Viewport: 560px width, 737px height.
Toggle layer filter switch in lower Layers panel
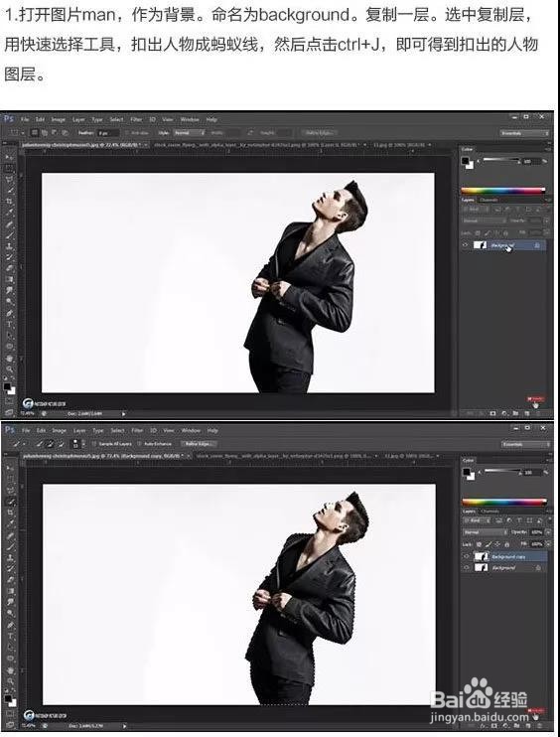click(550, 519)
